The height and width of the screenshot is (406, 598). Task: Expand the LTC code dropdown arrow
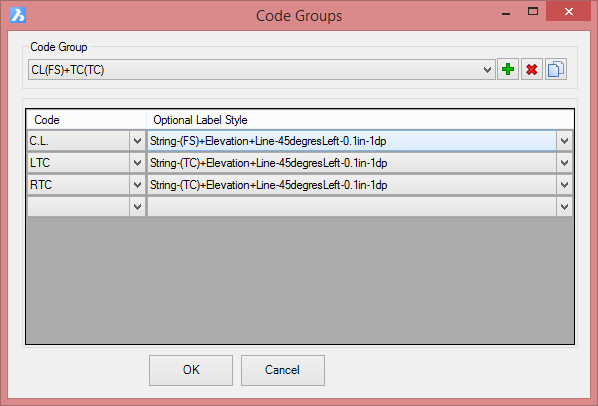(x=137, y=163)
